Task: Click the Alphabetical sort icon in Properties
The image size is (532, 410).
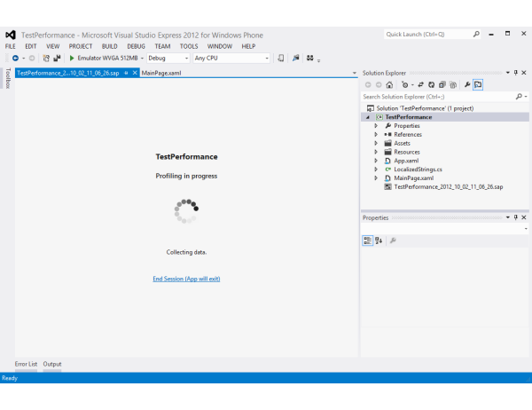Action: 379,240
